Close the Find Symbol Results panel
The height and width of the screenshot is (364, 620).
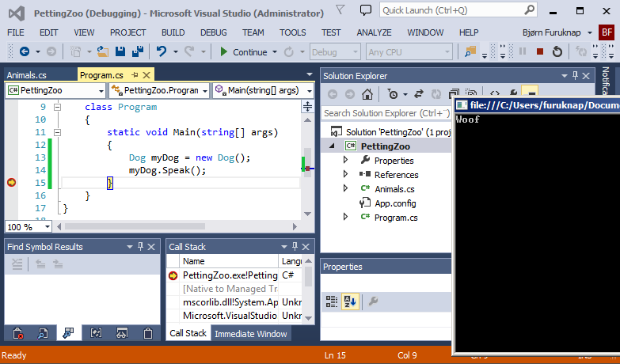151,247
